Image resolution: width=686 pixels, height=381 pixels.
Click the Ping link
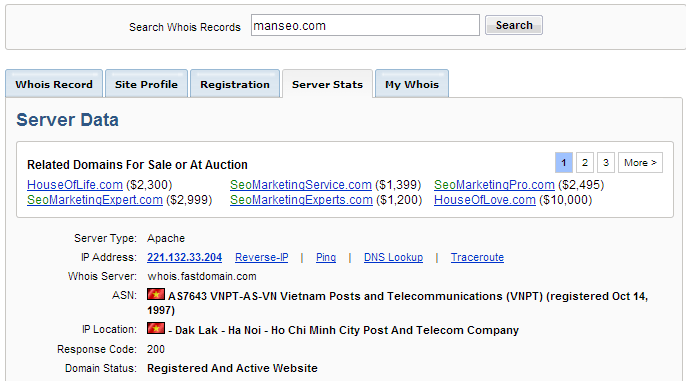pyautogui.click(x=326, y=257)
